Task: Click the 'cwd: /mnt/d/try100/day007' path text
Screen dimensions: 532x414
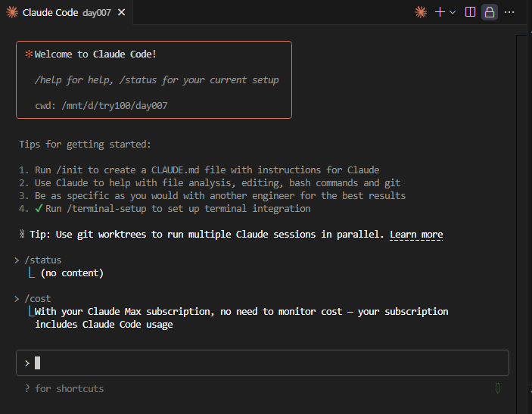Action: [x=101, y=106]
